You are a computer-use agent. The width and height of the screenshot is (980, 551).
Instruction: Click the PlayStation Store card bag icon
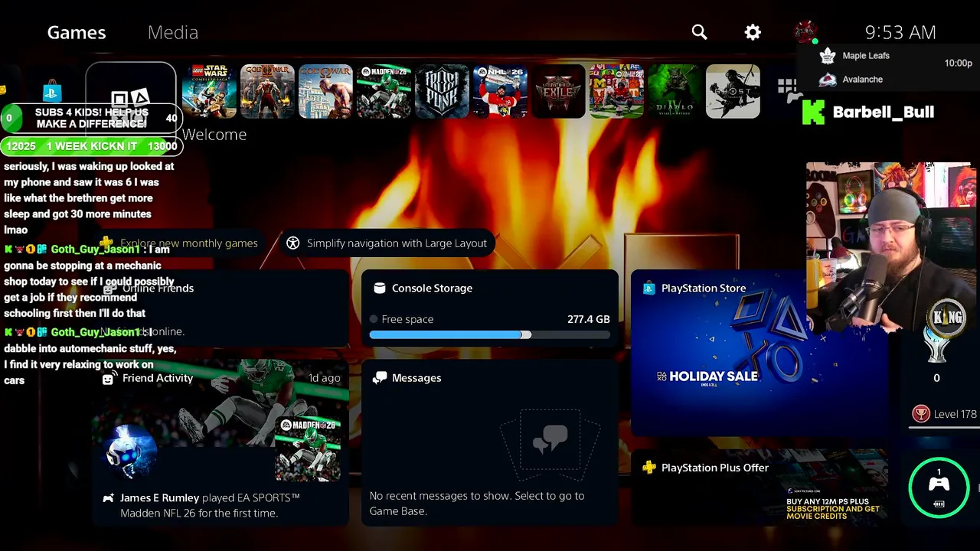coord(648,288)
